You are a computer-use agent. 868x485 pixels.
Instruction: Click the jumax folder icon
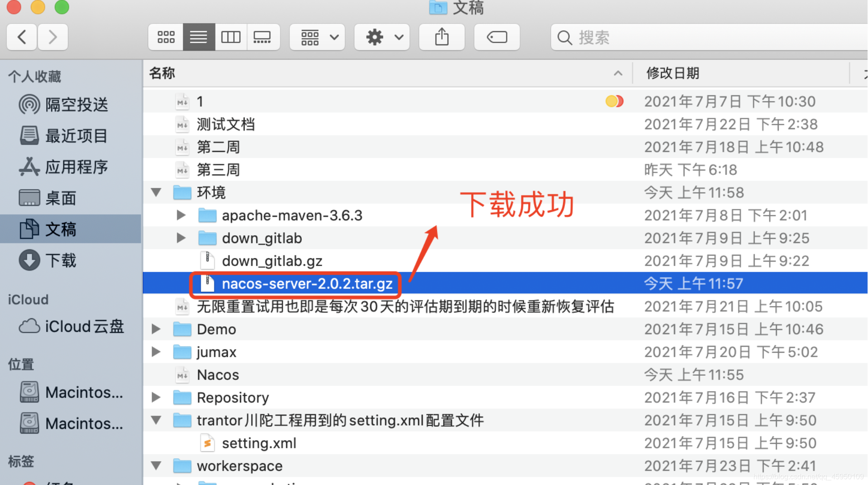(x=182, y=352)
